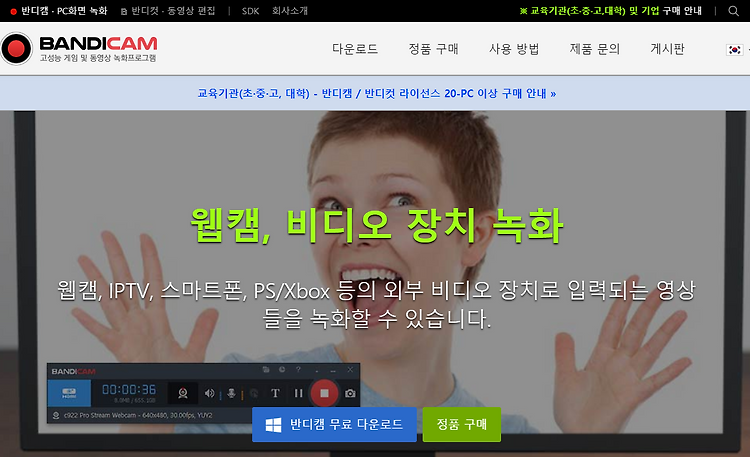Open the search magnifier icon
750x457 pixels.
point(733,11)
